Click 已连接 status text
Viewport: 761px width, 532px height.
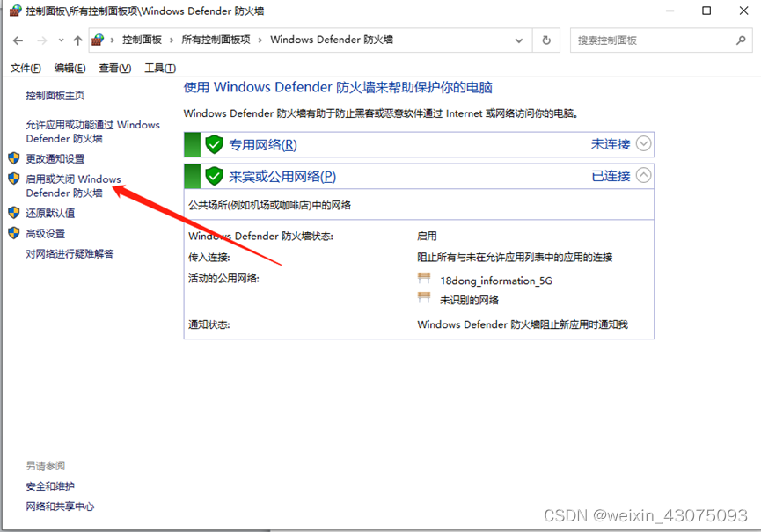click(x=611, y=176)
